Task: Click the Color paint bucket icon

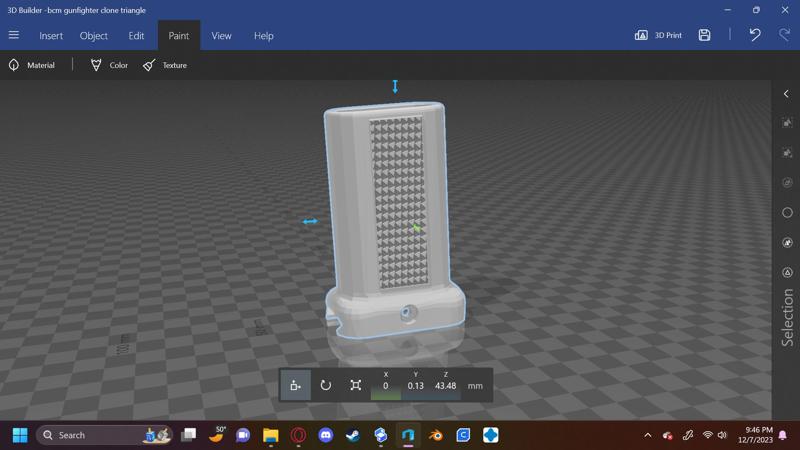Action: pos(96,65)
